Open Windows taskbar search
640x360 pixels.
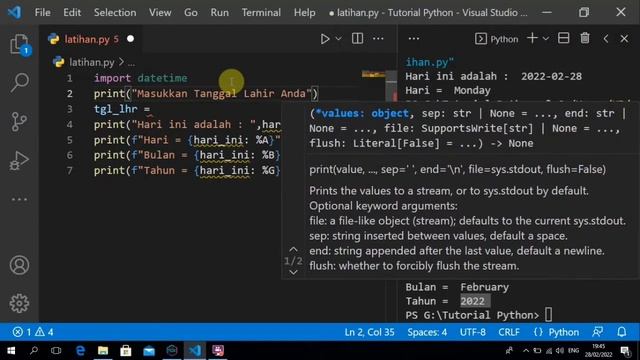tap(34, 351)
